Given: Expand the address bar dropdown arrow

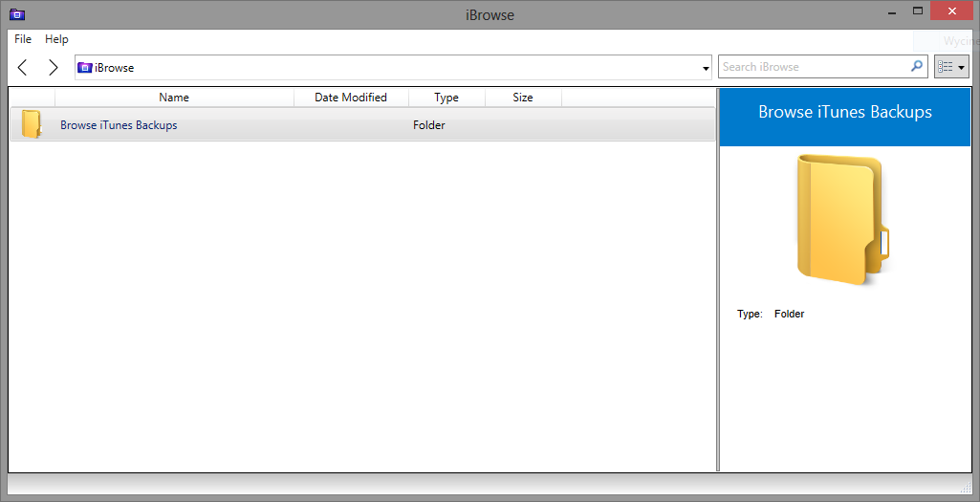Looking at the screenshot, I should pos(707,68).
